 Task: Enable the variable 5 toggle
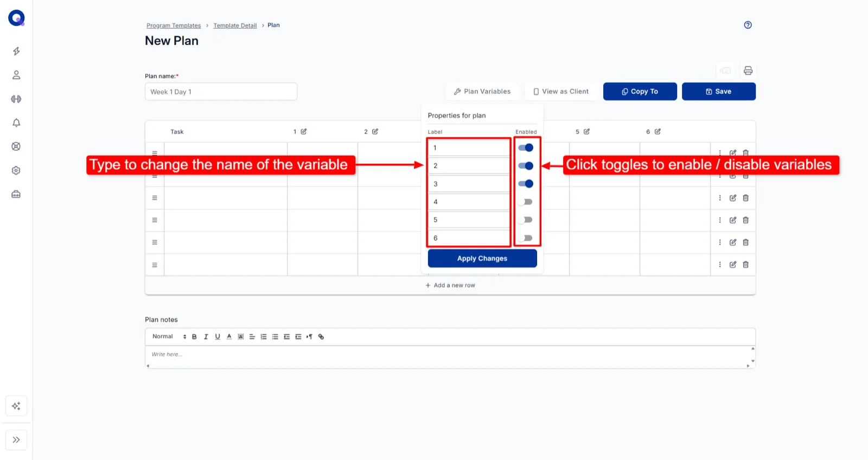click(525, 220)
